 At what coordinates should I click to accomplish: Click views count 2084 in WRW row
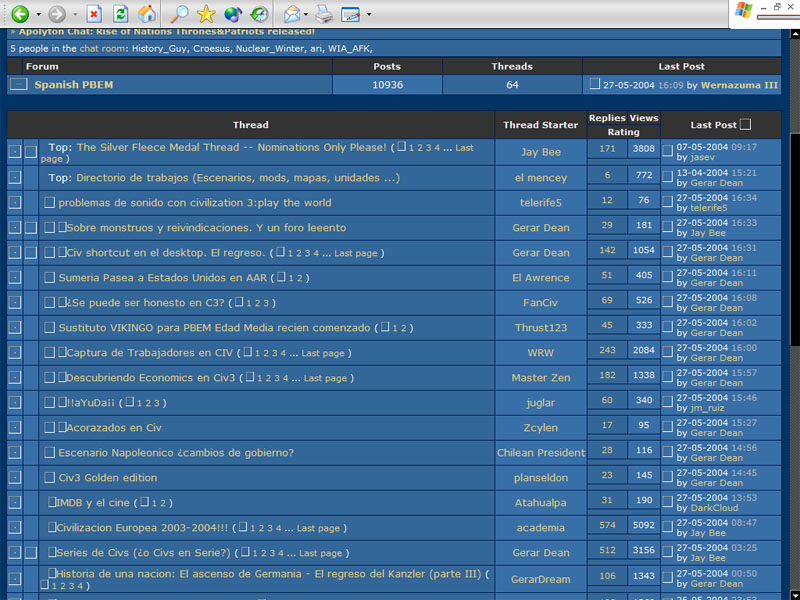(x=644, y=350)
